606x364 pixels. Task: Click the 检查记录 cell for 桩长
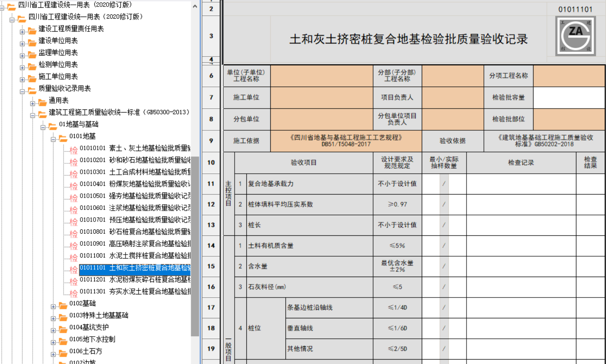click(521, 225)
